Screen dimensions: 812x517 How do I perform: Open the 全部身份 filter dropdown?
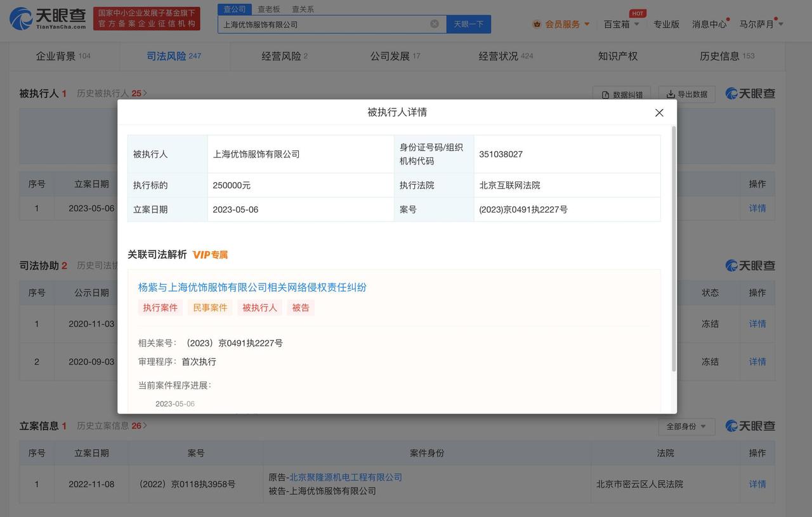tap(686, 426)
